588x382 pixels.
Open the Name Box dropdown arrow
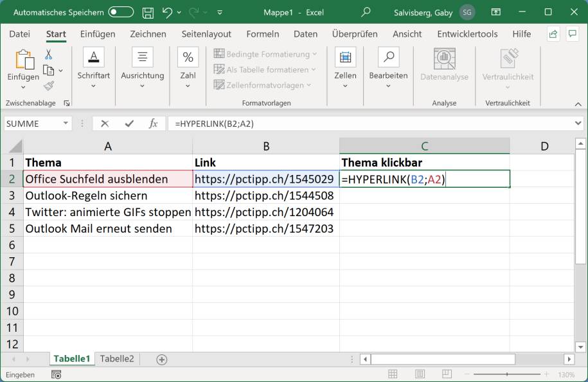(x=66, y=123)
